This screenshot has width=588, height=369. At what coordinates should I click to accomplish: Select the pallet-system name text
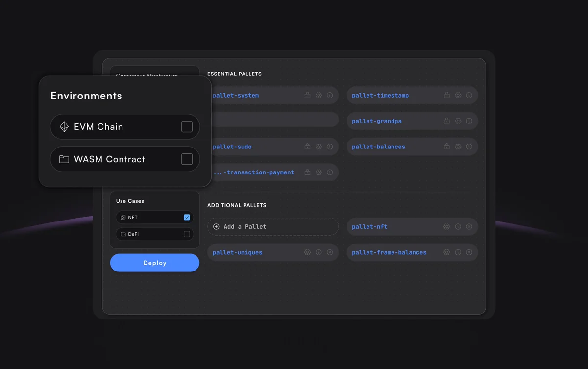tap(236, 96)
